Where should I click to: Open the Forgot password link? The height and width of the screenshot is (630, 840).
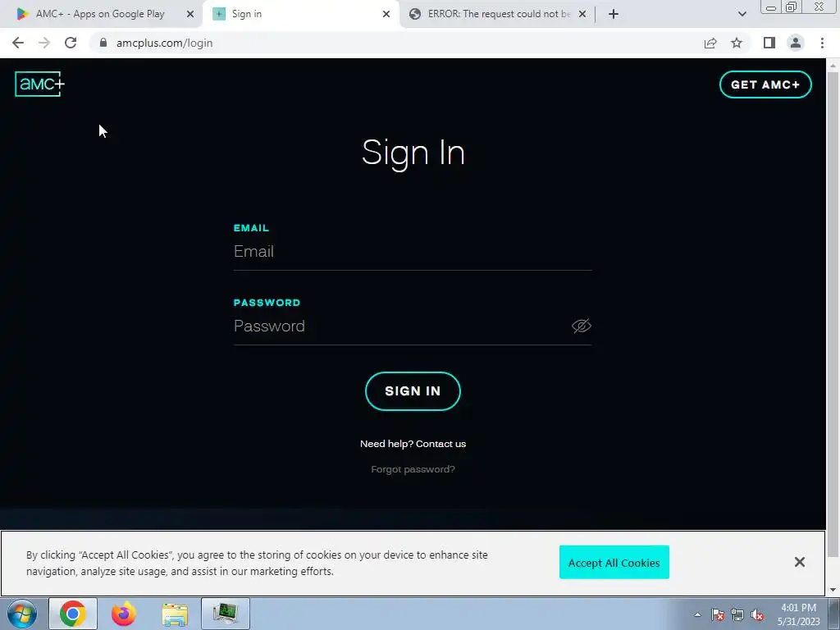[413, 469]
